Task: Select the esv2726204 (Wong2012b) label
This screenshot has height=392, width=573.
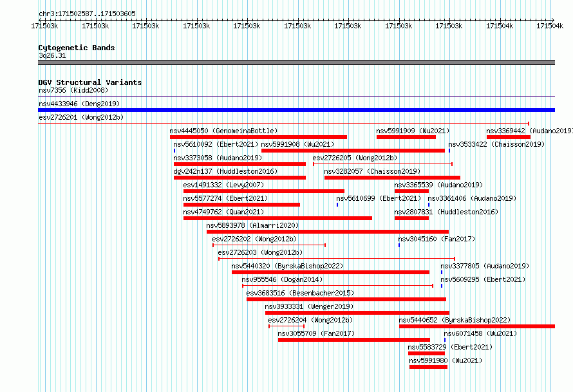Action: (x=310, y=320)
